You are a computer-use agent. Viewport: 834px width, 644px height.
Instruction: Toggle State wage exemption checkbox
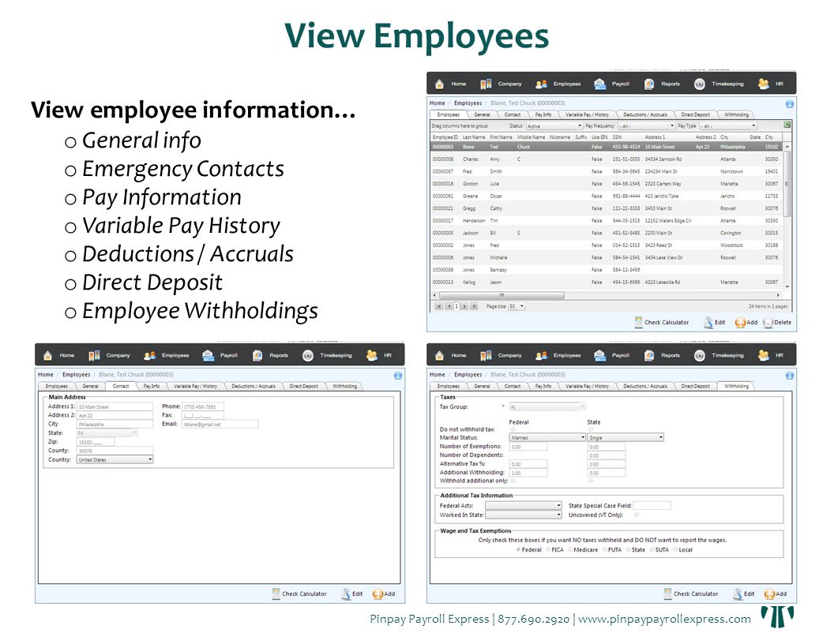628,550
